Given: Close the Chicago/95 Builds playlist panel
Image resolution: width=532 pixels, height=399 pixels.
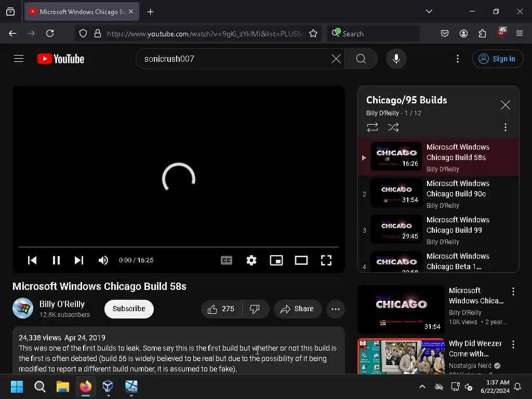Looking at the screenshot, I should coord(506,105).
